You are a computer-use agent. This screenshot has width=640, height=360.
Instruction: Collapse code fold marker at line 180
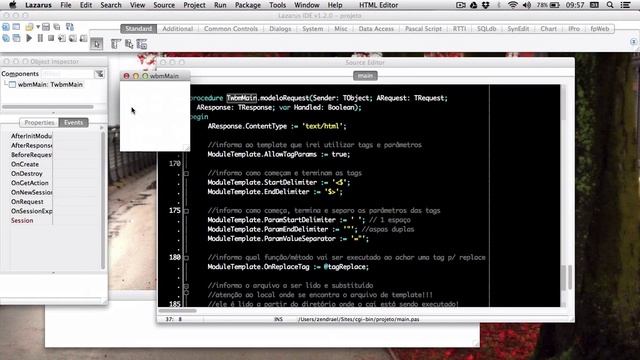click(x=186, y=258)
